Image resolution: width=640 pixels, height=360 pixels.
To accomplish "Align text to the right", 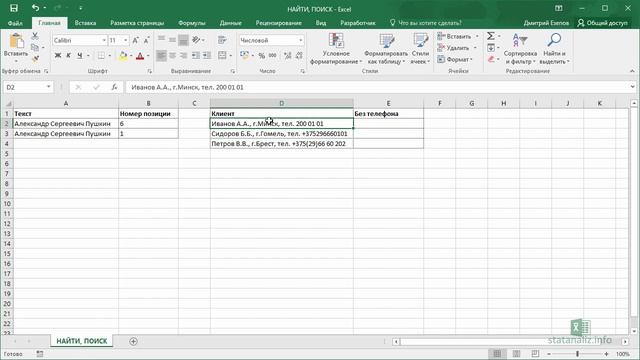I will (x=184, y=56).
